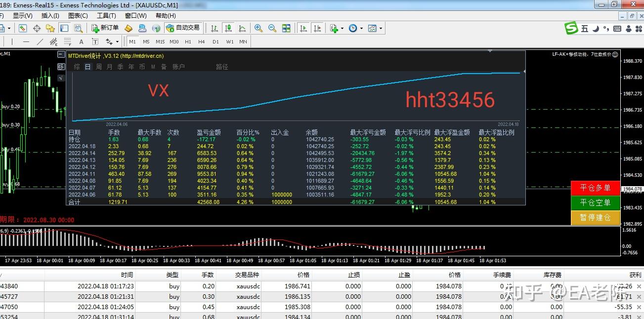Select the horizontal line drawing tool
The height and width of the screenshot is (319, 644).
tap(26, 42)
